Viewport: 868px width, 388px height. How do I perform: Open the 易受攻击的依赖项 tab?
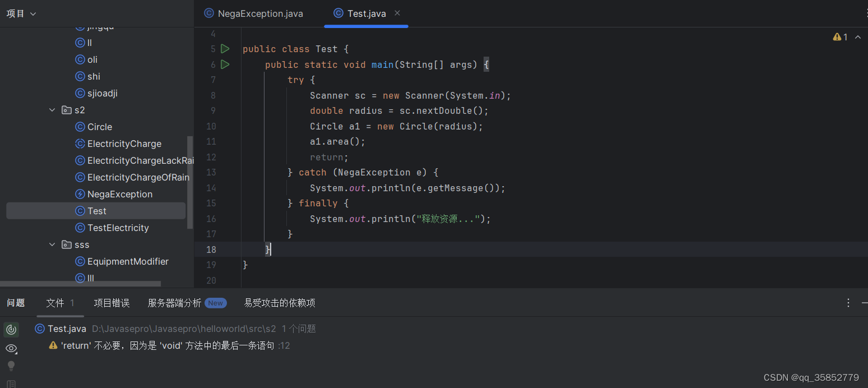coord(280,303)
